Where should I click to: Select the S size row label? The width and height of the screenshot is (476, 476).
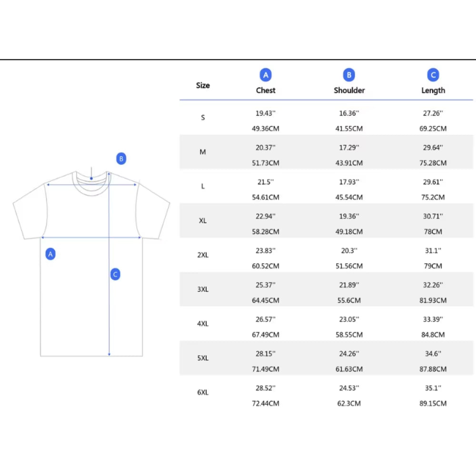coord(203,118)
